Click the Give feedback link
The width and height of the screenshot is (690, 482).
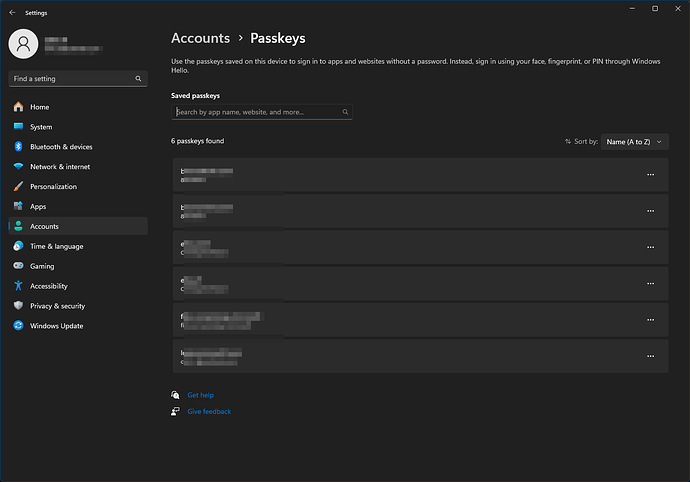click(209, 411)
